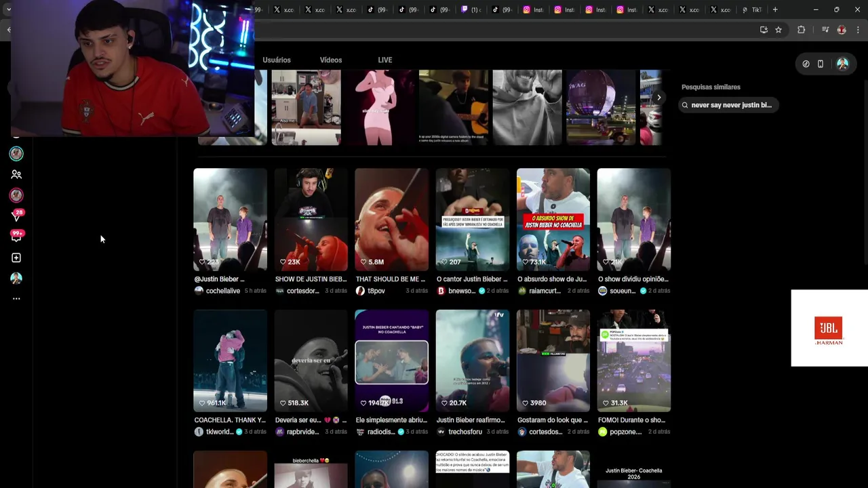Screen dimensions: 868x488
Task: Click the install-app icon in address bar
Action: (764, 30)
